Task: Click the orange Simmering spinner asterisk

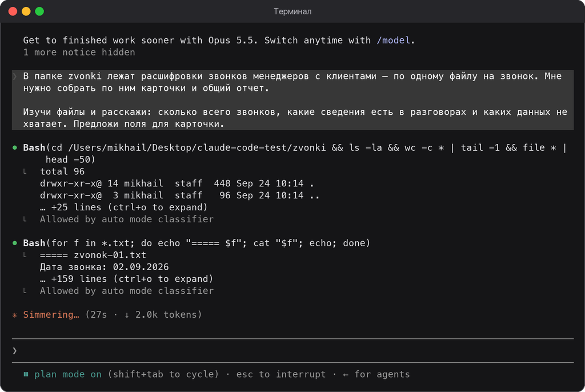Action: tap(15, 315)
